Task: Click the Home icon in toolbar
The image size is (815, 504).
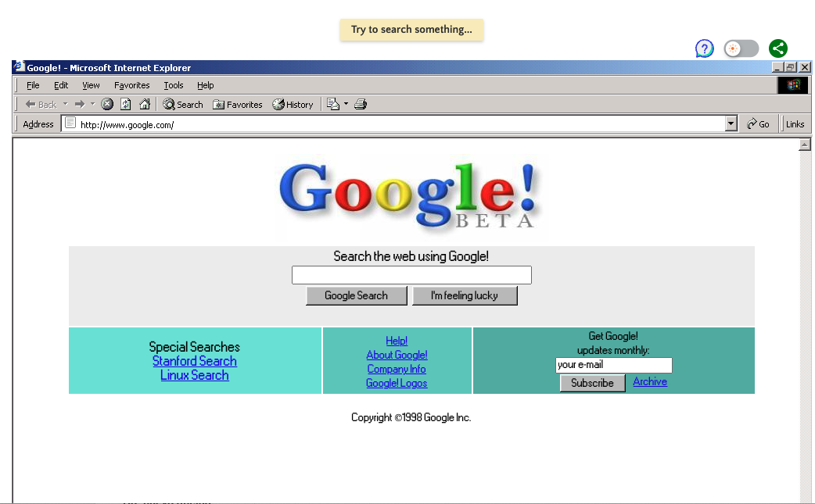Action: pos(145,105)
